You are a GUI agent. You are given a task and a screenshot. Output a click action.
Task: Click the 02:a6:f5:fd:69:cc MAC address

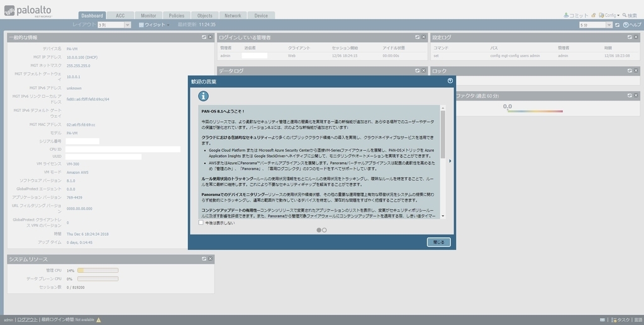coord(81,124)
